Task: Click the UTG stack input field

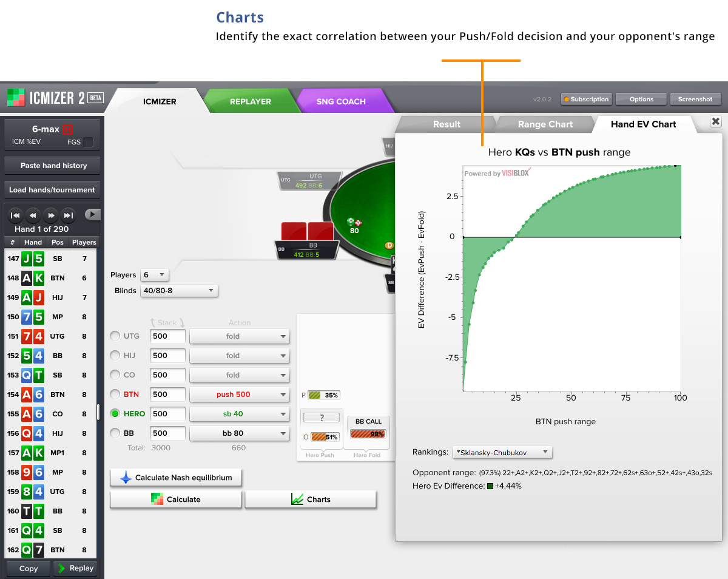Action: 167,336
